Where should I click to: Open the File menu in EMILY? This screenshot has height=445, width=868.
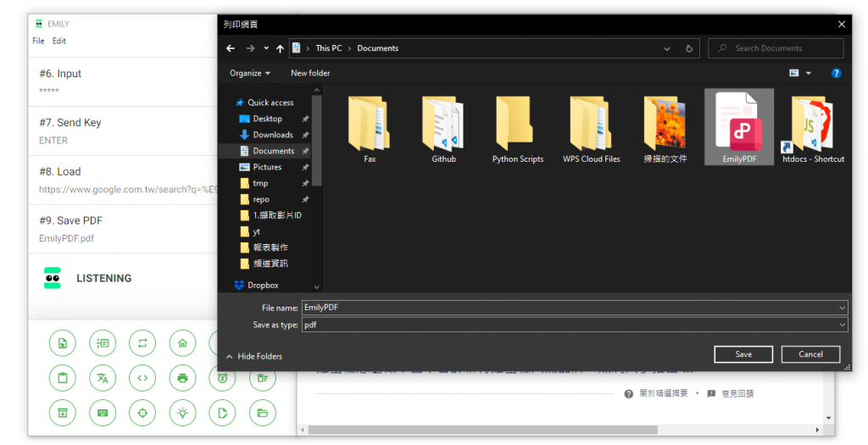click(x=38, y=41)
